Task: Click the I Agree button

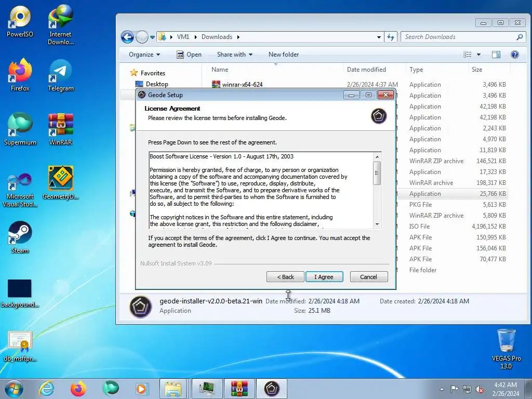Action: tap(324, 277)
